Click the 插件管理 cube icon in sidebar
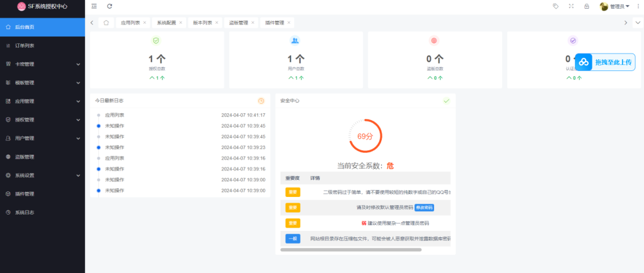The image size is (644, 273). (8, 194)
